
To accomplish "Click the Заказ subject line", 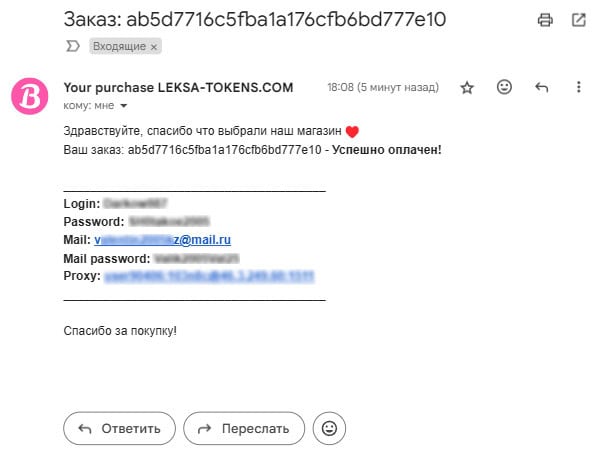I will (254, 19).
